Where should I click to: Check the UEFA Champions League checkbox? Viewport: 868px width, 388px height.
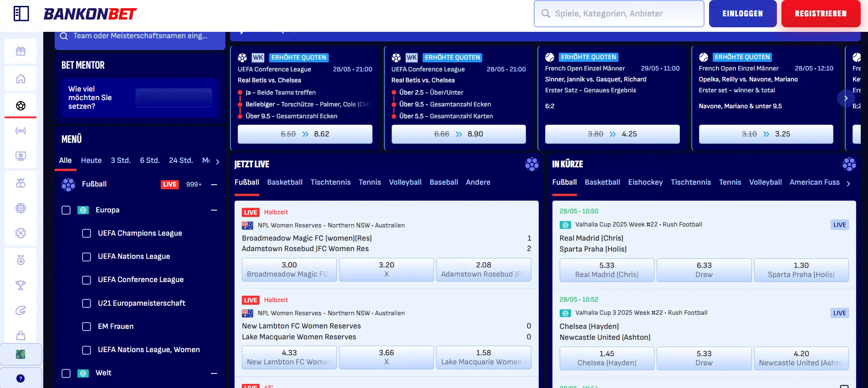pyautogui.click(x=87, y=233)
